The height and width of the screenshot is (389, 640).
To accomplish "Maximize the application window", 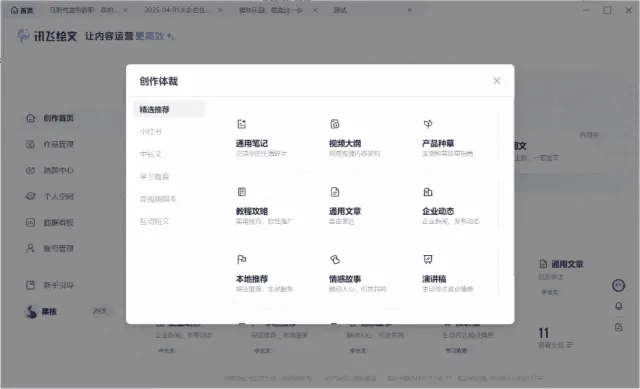I will point(607,10).
